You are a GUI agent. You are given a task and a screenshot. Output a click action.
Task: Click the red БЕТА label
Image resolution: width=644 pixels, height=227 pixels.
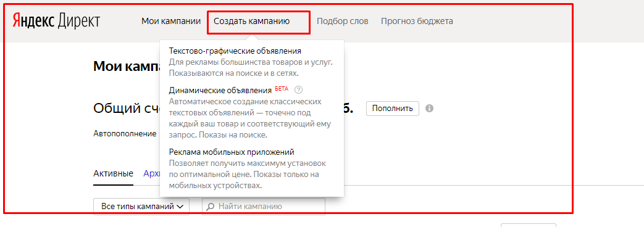pos(282,88)
